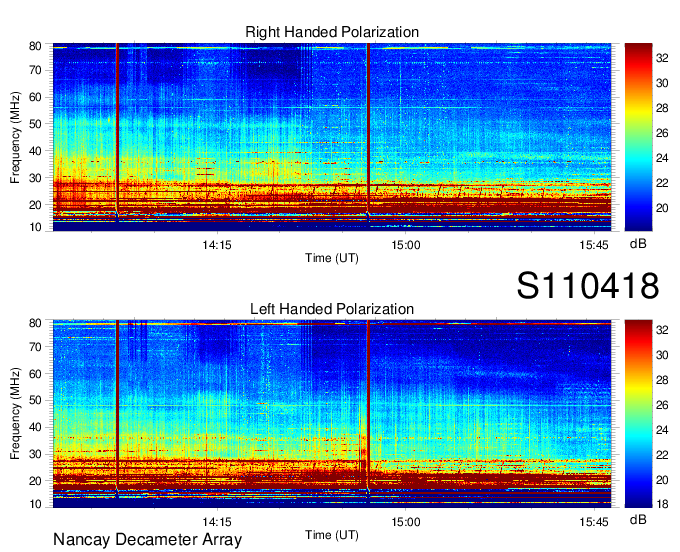The height and width of the screenshot is (552, 680).
Task: Click the 14:15 time tick below the right-handed plot
Action: [x=217, y=245]
